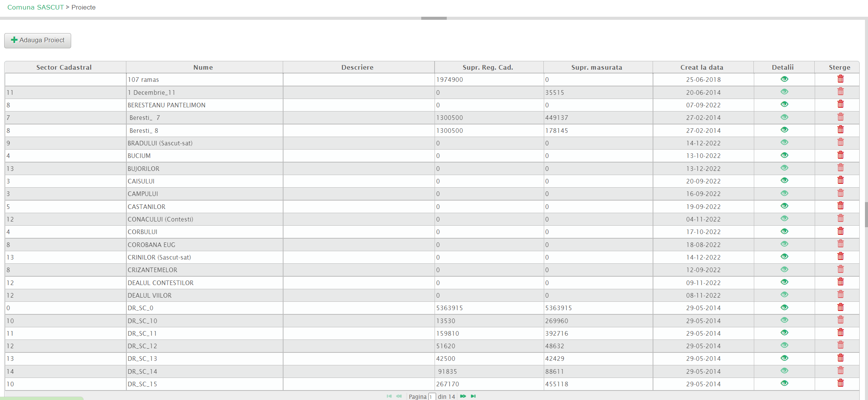The image size is (868, 400).
Task: Remove the DR_SC_15 project
Action: [x=840, y=383]
